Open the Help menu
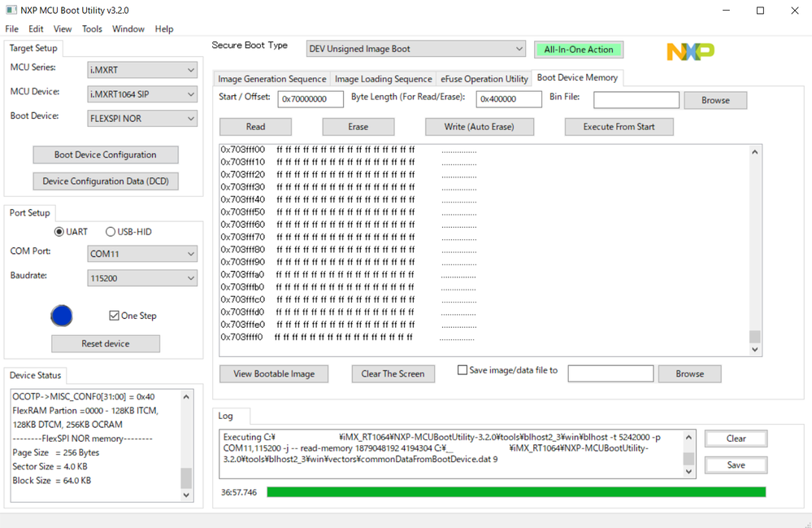This screenshot has height=528, width=812. (164, 29)
